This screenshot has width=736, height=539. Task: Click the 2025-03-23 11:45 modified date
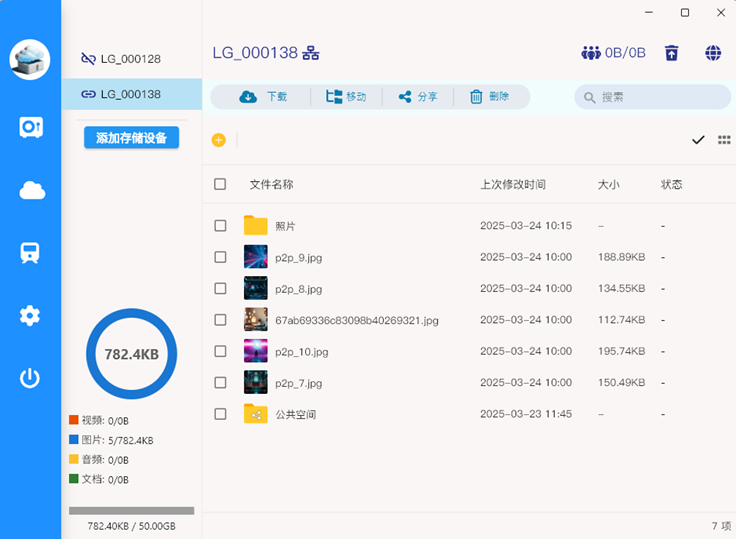click(x=526, y=414)
